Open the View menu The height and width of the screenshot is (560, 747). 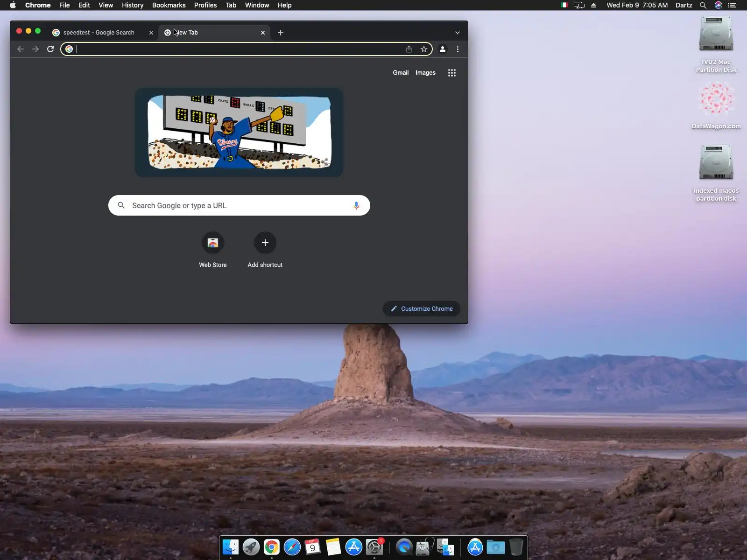tap(106, 5)
